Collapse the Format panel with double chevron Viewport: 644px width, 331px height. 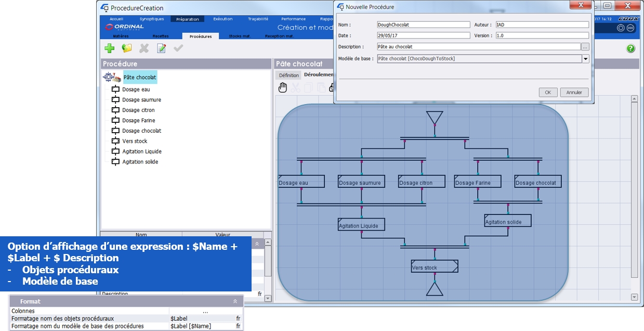point(235,301)
